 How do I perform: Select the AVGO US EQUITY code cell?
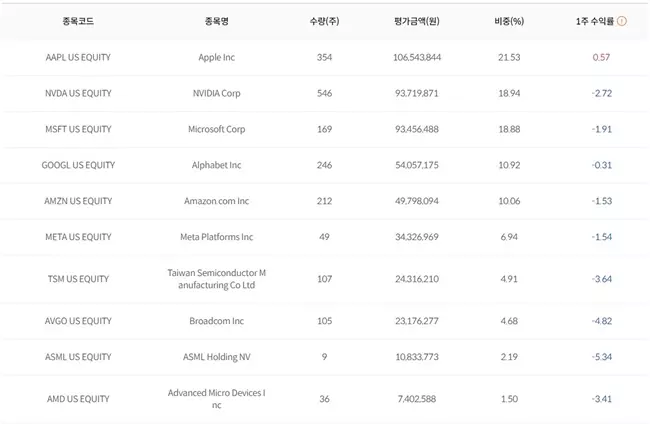point(78,321)
